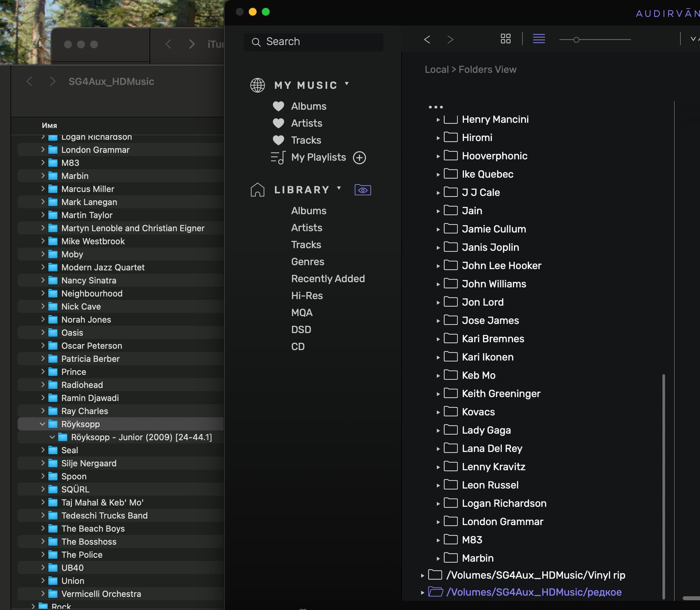
Task: Expand the Norah Jones folder in Finder
Action: point(43,319)
